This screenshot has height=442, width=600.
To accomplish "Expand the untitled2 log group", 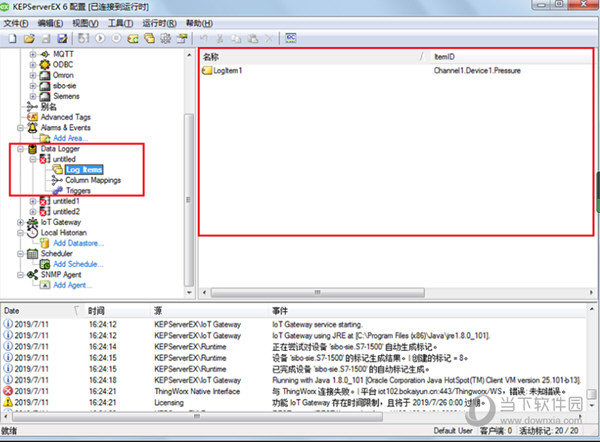I will point(33,212).
